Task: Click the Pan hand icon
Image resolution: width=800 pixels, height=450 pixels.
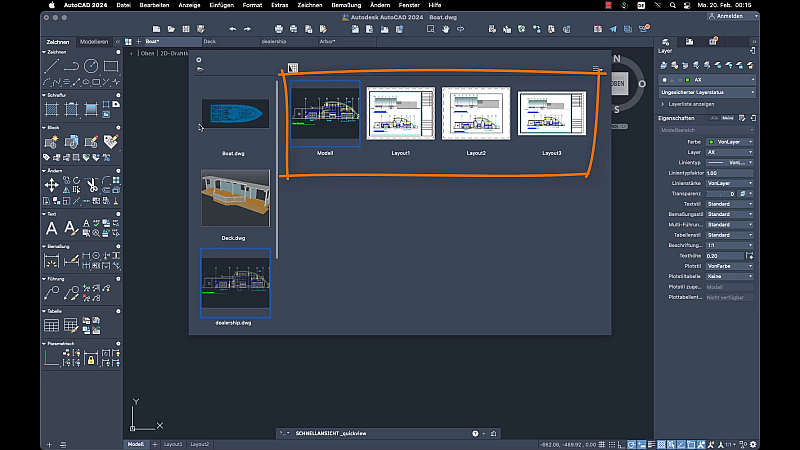Action: tap(445, 29)
